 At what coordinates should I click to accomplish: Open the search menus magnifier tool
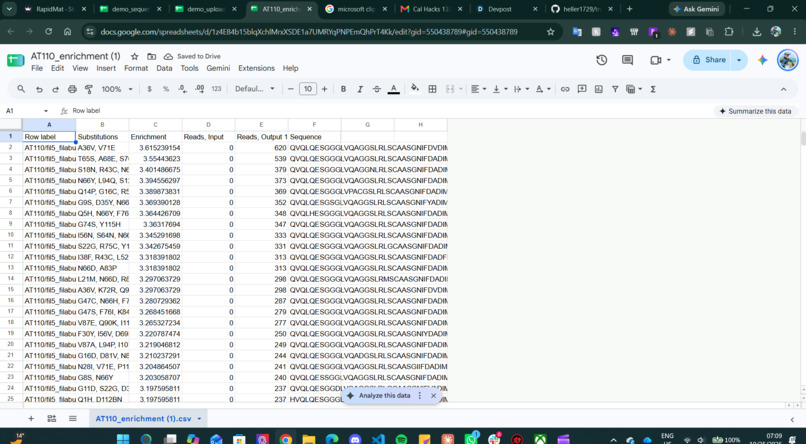click(x=21, y=89)
